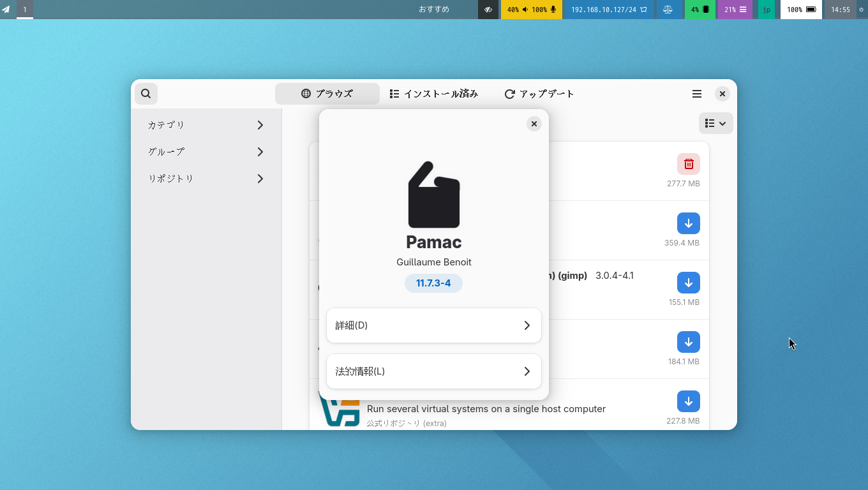Click the 'Guillaume Benoit' developer name
The width and height of the screenshot is (868, 490).
tap(434, 262)
